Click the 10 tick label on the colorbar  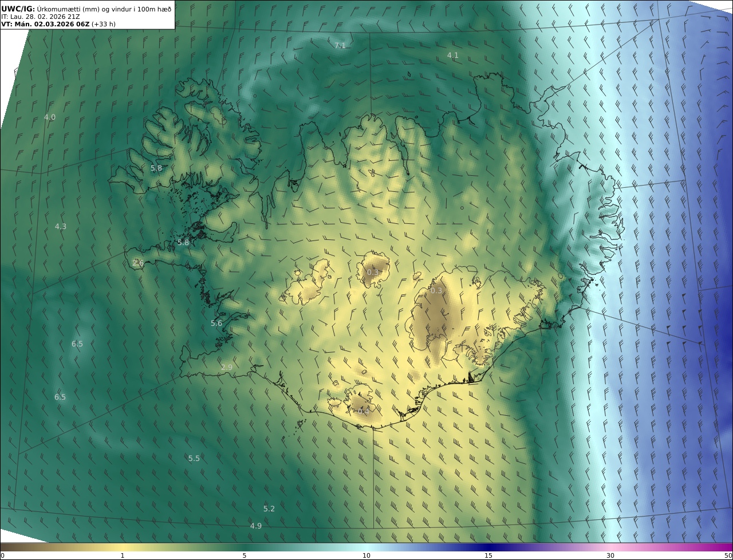click(366, 555)
